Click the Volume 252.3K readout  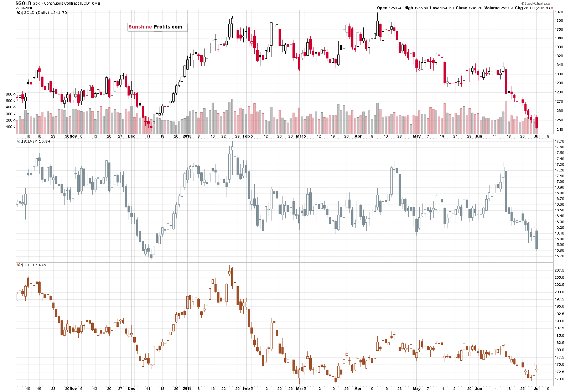click(499, 8)
